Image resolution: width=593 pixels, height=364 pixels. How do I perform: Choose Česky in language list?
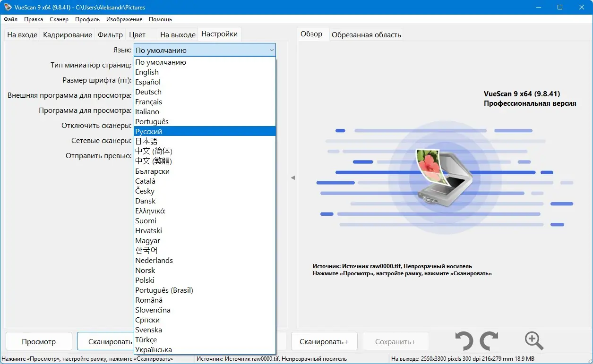pos(205,191)
